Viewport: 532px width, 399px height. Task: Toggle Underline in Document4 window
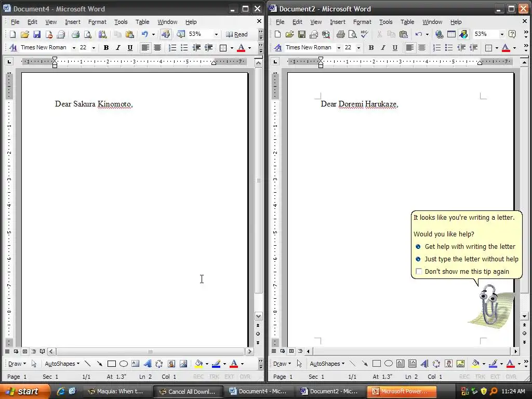130,47
